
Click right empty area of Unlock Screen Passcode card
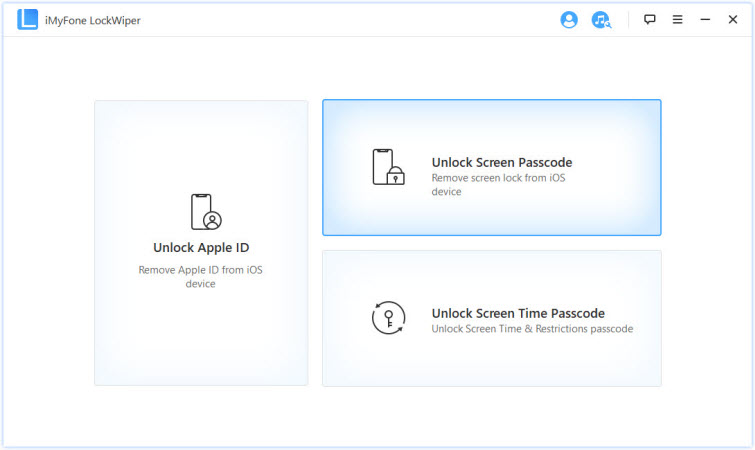[x=625, y=167]
